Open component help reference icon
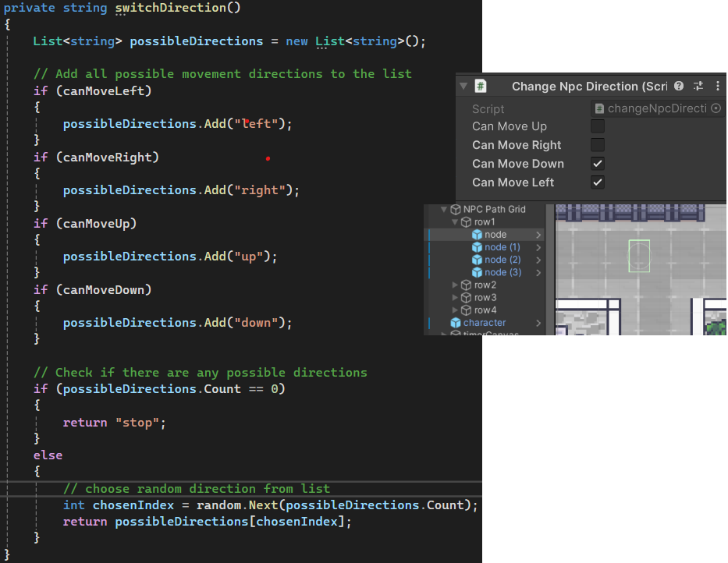728x563 pixels. pyautogui.click(x=679, y=87)
